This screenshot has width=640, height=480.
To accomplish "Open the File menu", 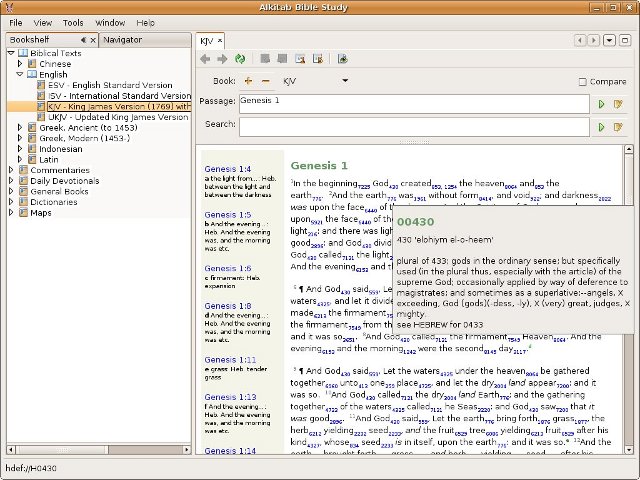I will pos(16,23).
